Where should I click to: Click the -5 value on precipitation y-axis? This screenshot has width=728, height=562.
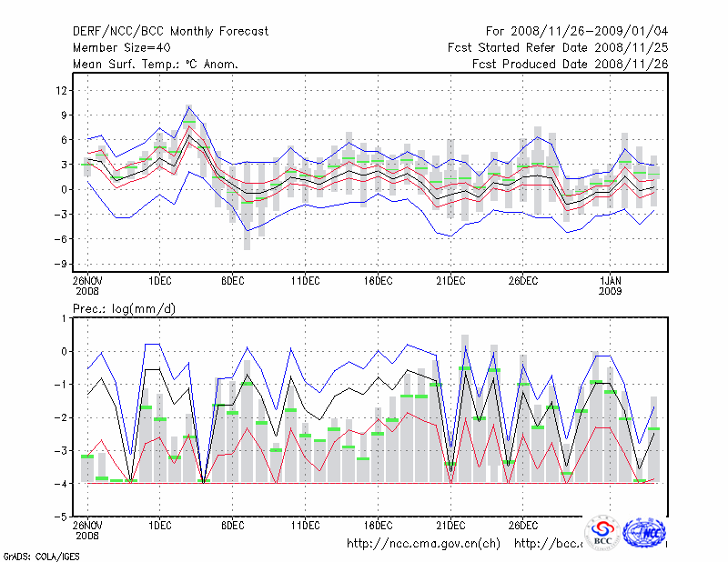(60, 517)
